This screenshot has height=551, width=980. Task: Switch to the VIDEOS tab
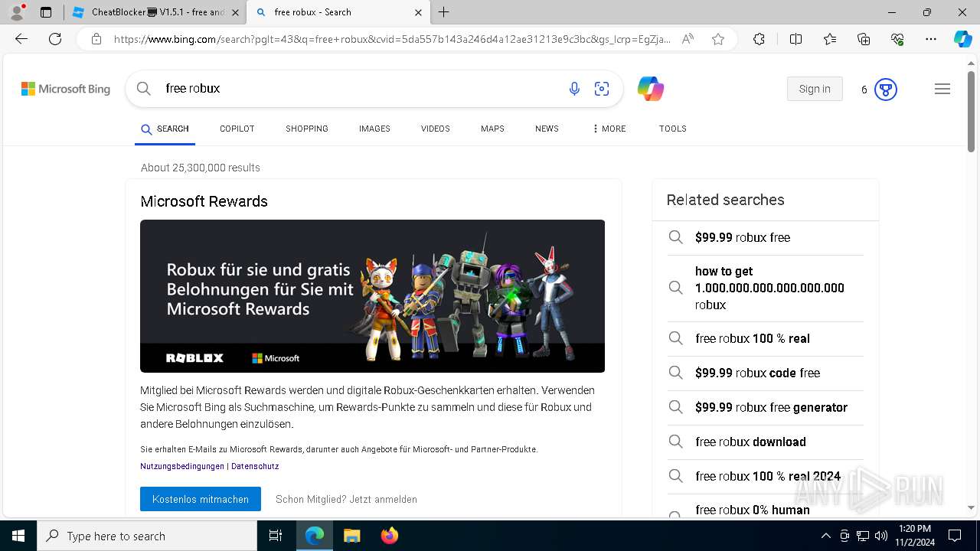(x=436, y=129)
